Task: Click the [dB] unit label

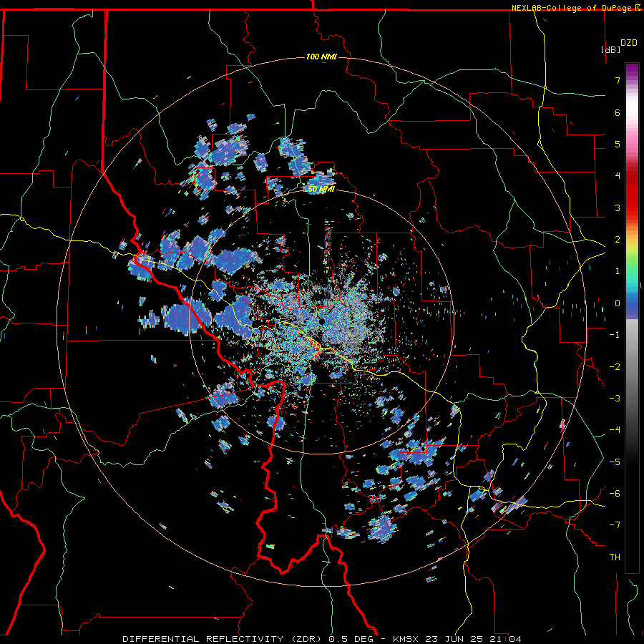Action: tap(610, 49)
